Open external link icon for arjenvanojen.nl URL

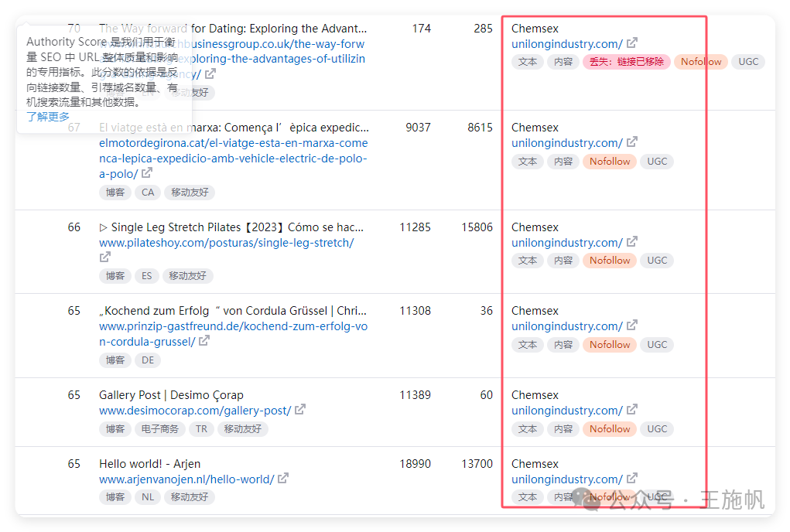tap(283, 478)
